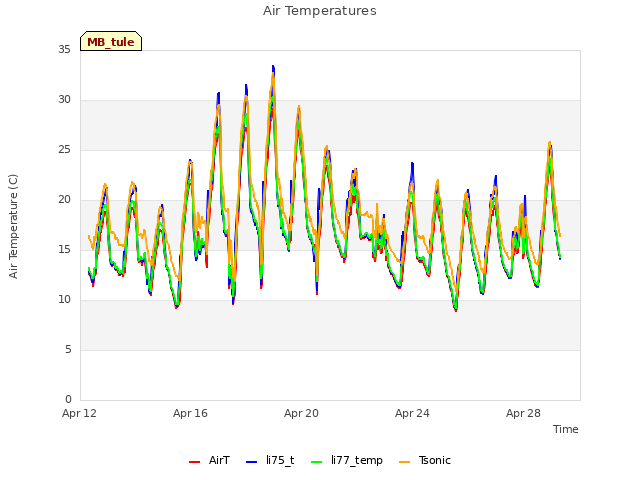The height and width of the screenshot is (480, 640).
Task: Click the red AirT legend swatch
Action: [195, 462]
